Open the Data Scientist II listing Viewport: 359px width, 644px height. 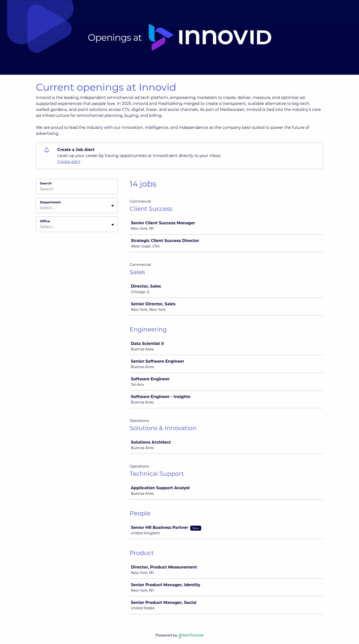[x=226, y=346]
